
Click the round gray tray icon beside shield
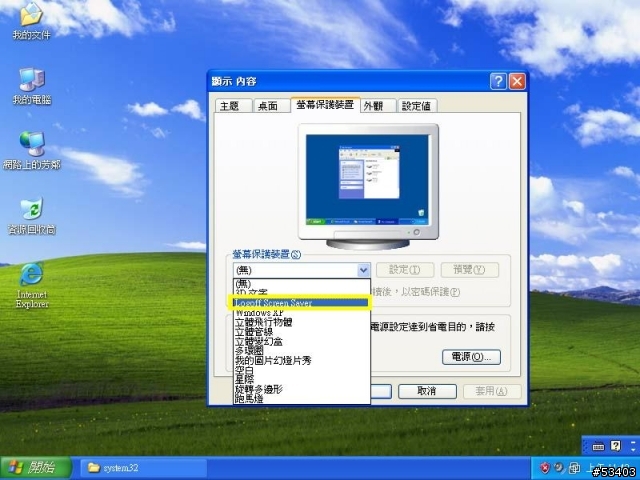559,467
